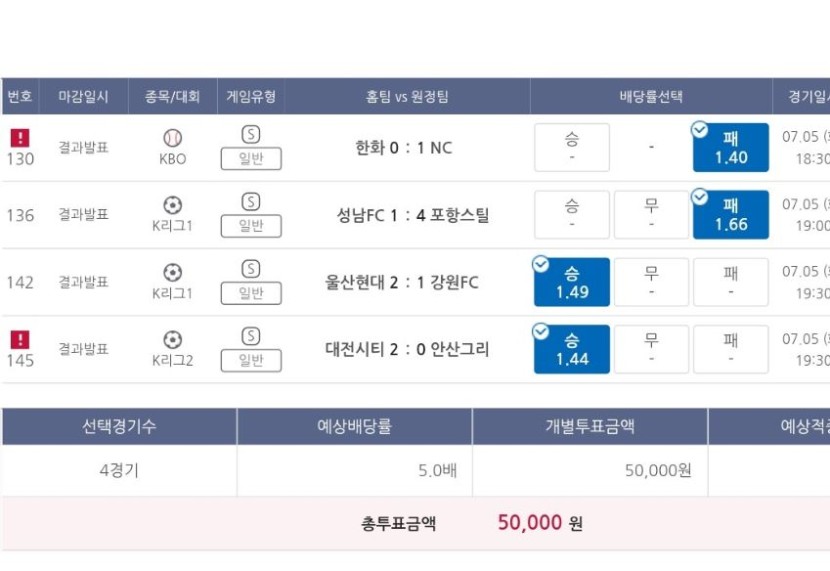Click 성남FC 1 : 4 포항스틸 match text
This screenshot has width=830, height=571.
tap(413, 215)
